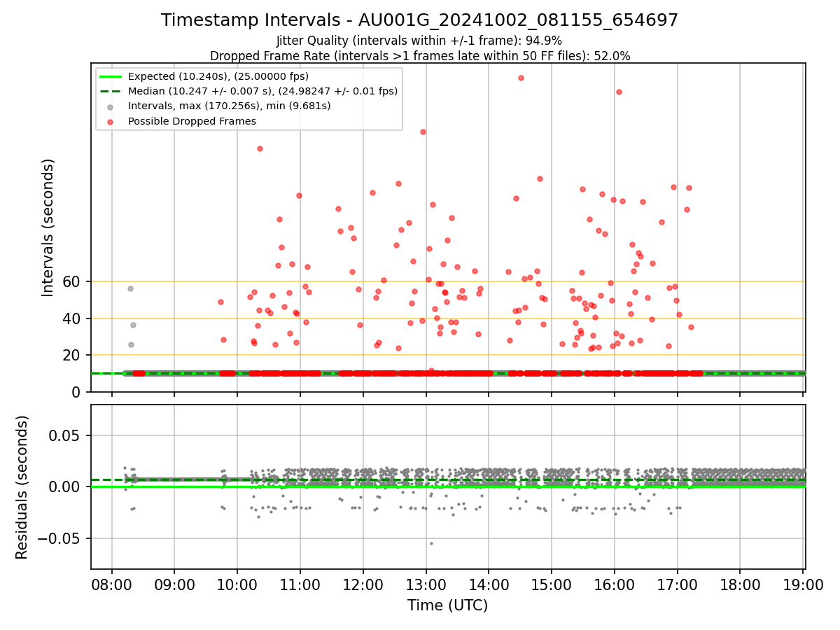Click the '14:00' time tick label
The height and width of the screenshot is (630, 840).
click(x=489, y=586)
